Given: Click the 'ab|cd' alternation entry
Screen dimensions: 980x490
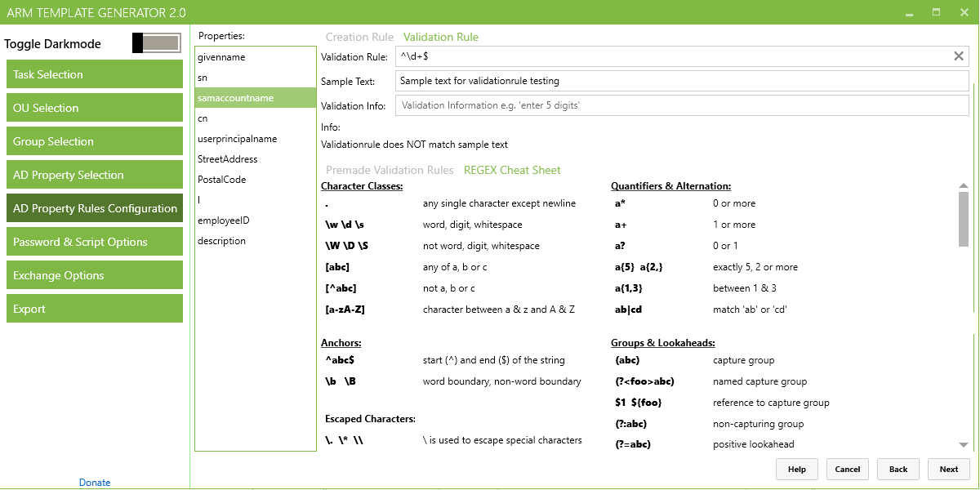Looking at the screenshot, I should coord(628,310).
